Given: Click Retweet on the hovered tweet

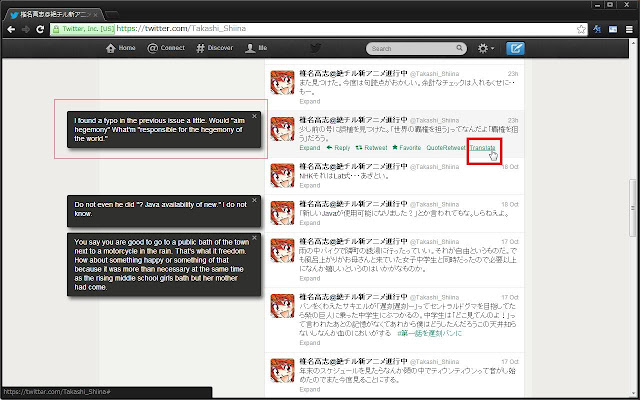Looking at the screenshot, I should tap(371, 148).
